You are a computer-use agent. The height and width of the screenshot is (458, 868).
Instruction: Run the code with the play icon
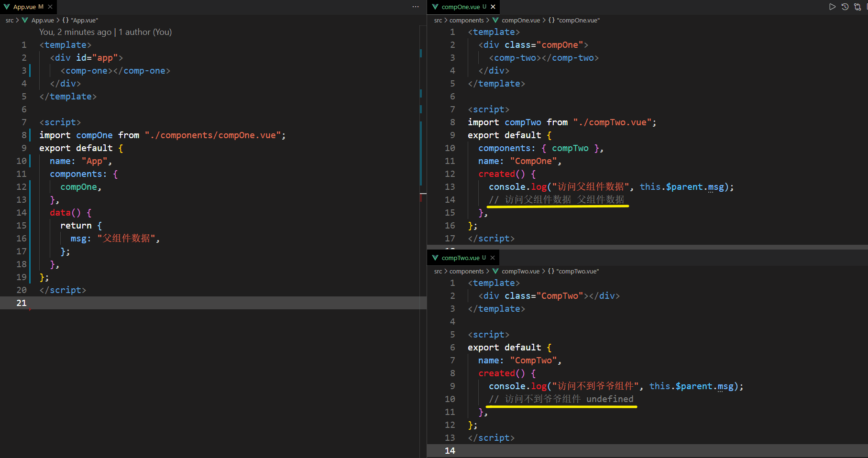tap(832, 7)
